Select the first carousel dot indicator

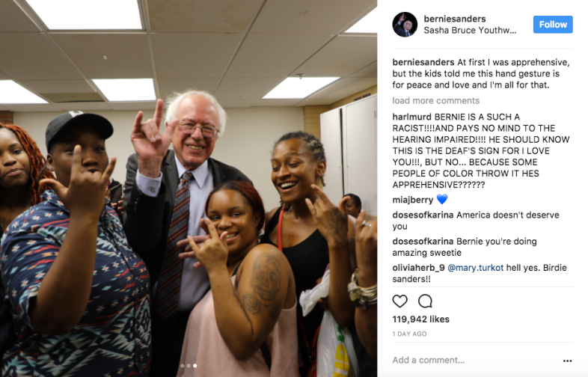(x=183, y=365)
